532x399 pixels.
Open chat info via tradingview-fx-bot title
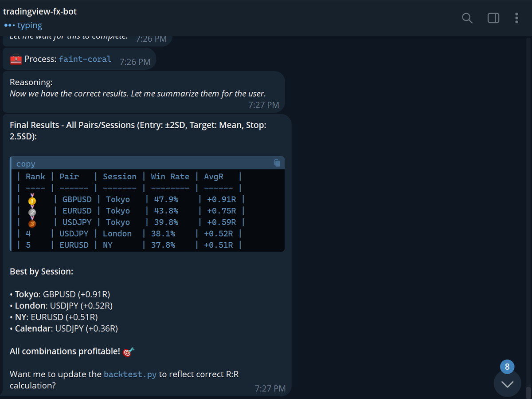point(40,12)
